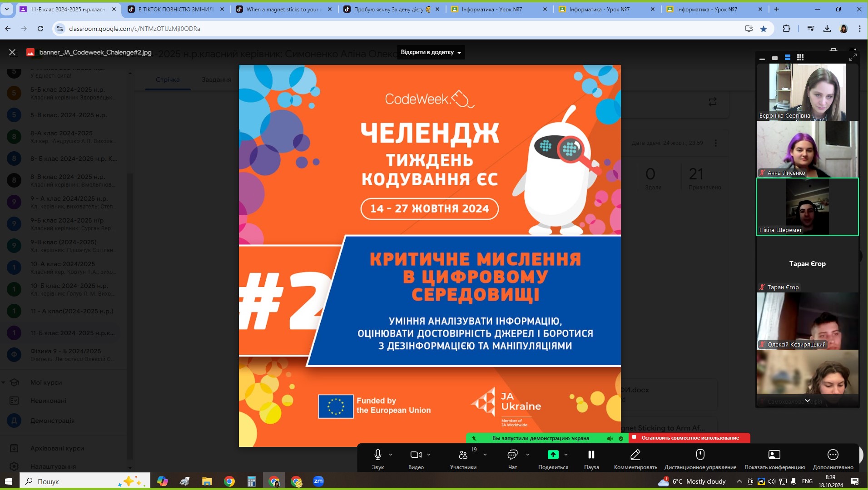Expand the video options arrow next to Видео
The width and height of the screenshot is (868, 490).
tap(429, 455)
